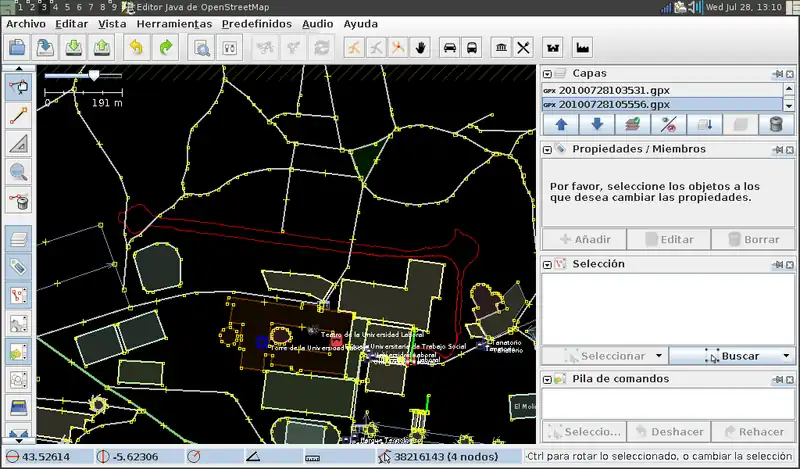
Task: Open the Buscar dropdown arrow
Action: (786, 355)
